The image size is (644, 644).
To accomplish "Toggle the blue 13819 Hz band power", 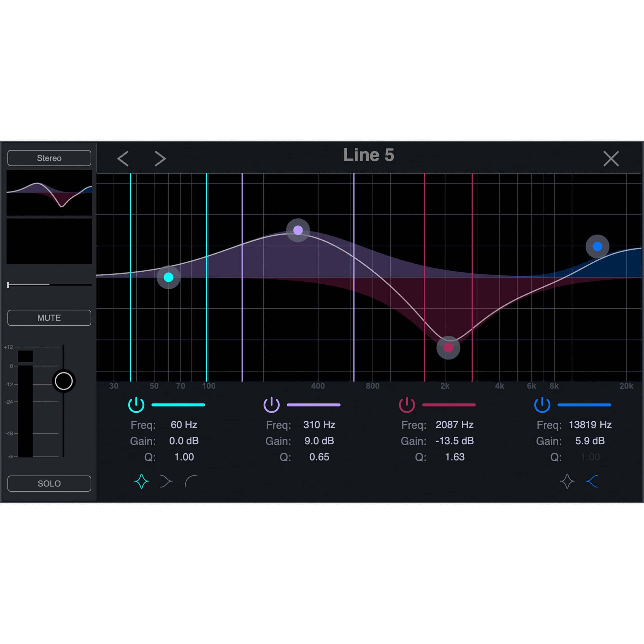I will click(542, 405).
